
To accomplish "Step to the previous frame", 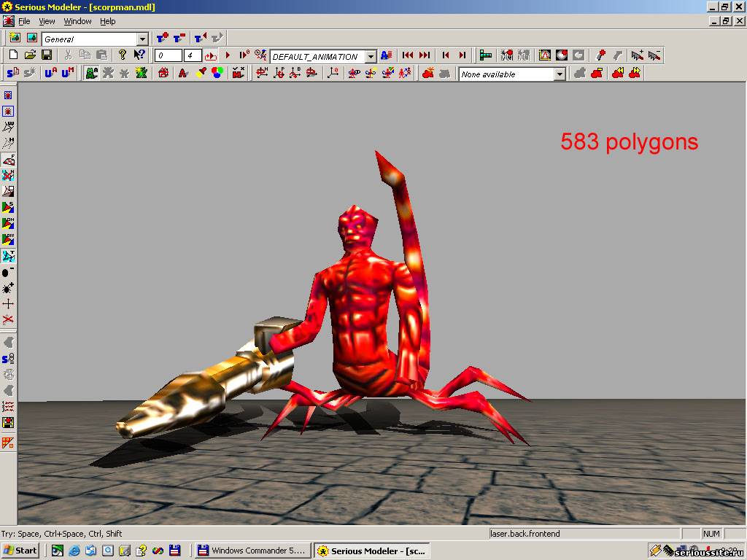I will (x=446, y=55).
